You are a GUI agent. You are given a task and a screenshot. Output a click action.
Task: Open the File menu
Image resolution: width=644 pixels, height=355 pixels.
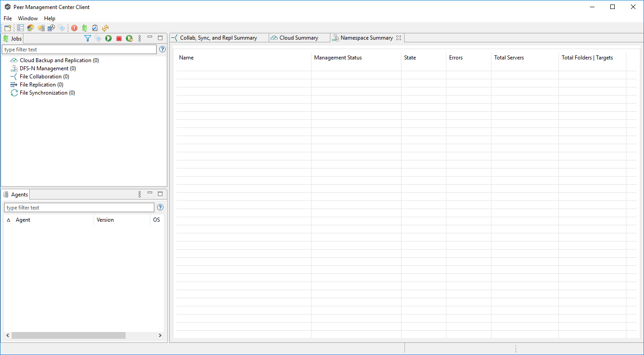point(8,18)
